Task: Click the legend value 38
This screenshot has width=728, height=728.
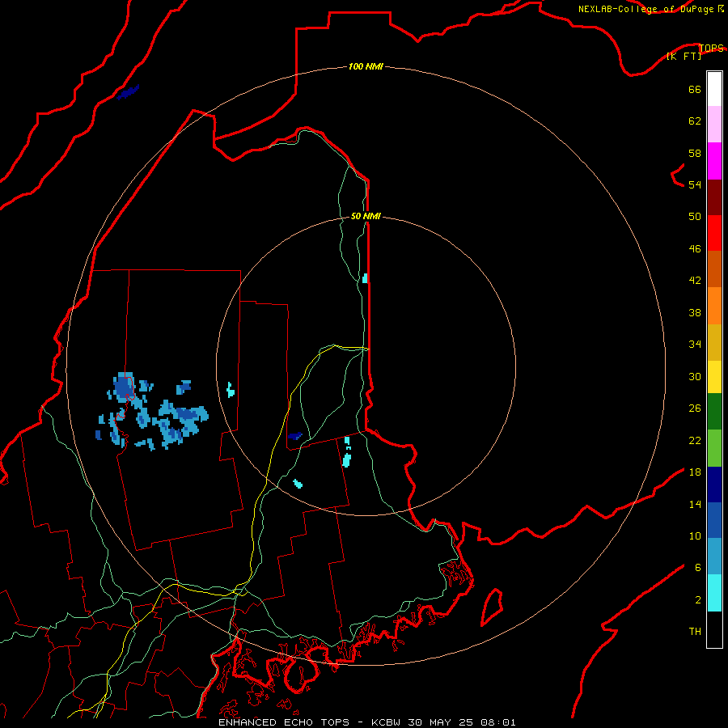Action: tap(695, 312)
